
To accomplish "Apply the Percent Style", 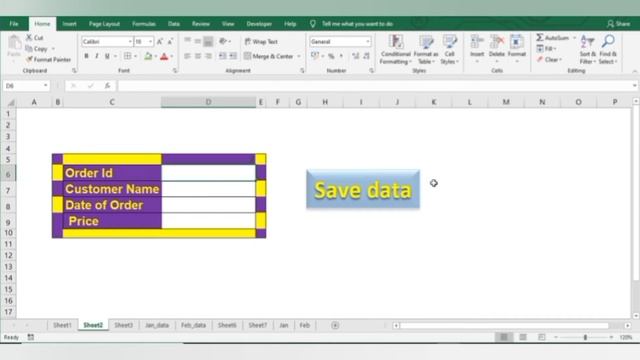I will (x=331, y=56).
